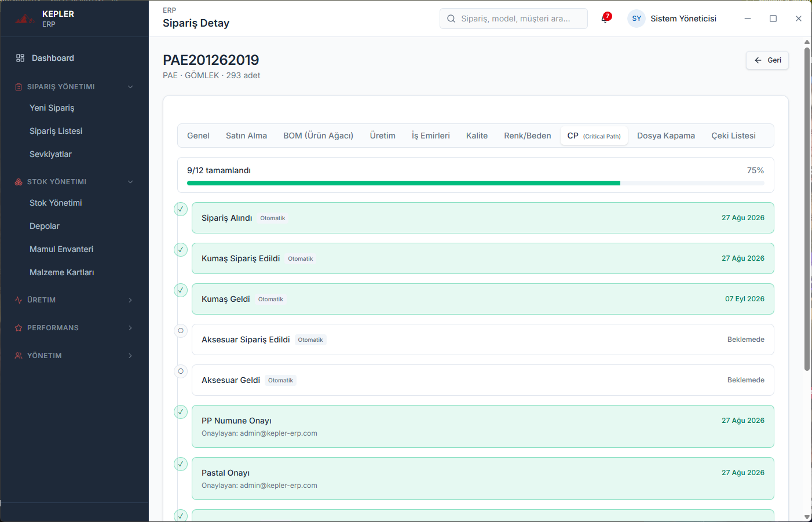
Task: Click the 9/12 tamamlandı progress bar
Action: [x=476, y=183]
